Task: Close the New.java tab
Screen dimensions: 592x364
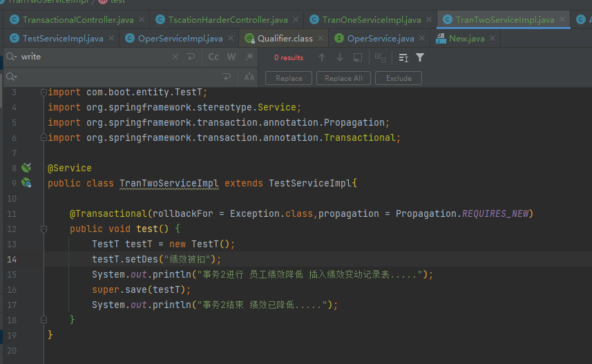Action: pyautogui.click(x=493, y=38)
